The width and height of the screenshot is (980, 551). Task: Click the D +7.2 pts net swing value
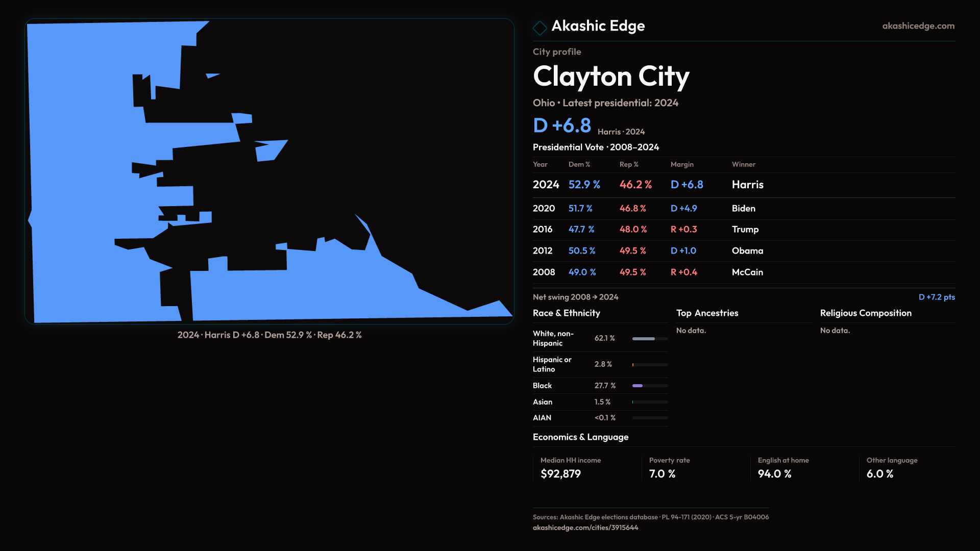936,297
